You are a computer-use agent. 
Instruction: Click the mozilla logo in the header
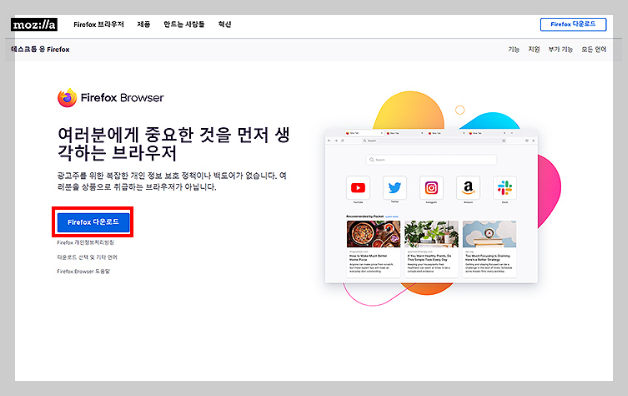tap(34, 24)
